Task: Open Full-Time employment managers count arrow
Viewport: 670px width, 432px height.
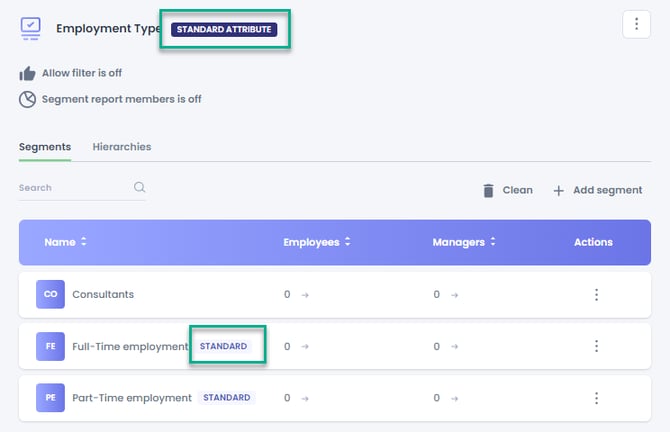Action: point(455,346)
